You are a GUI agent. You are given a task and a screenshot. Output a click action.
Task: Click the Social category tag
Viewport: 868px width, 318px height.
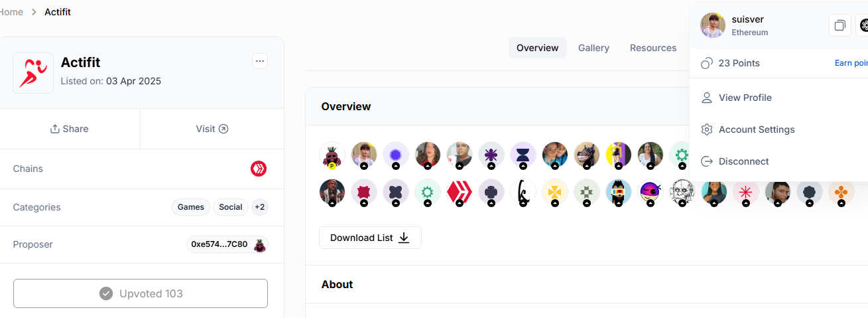pos(231,207)
